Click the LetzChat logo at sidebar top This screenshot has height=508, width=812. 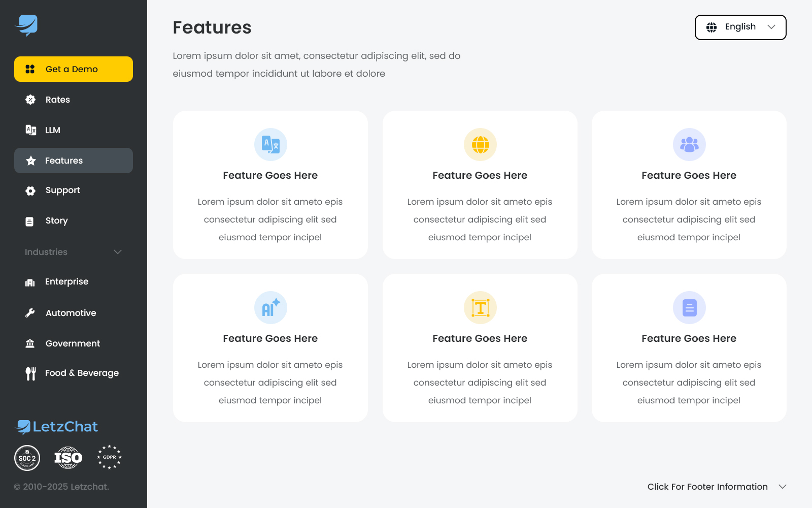(26, 25)
